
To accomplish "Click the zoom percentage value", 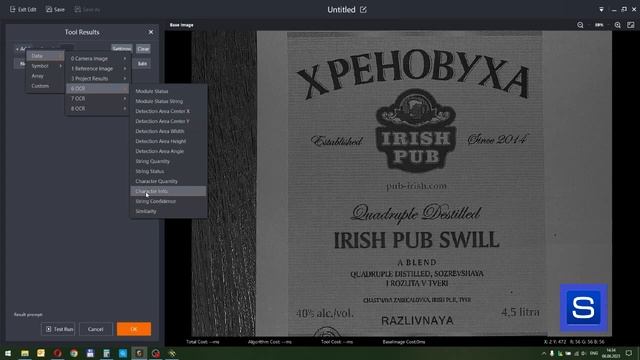I will (599, 25).
